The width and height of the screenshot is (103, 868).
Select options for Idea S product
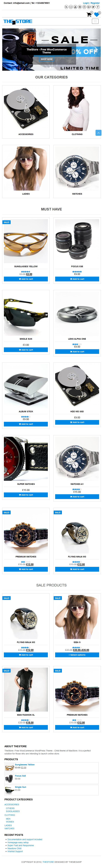[x=77, y=655]
